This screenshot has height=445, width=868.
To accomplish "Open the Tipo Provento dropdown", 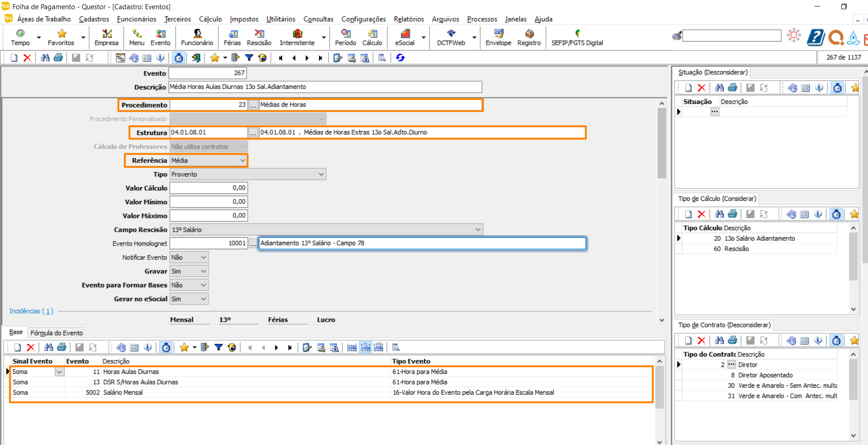I will (321, 174).
